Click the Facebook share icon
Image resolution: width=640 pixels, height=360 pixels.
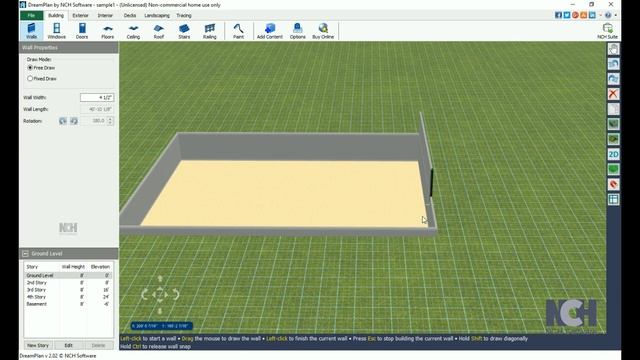pyautogui.click(x=558, y=15)
